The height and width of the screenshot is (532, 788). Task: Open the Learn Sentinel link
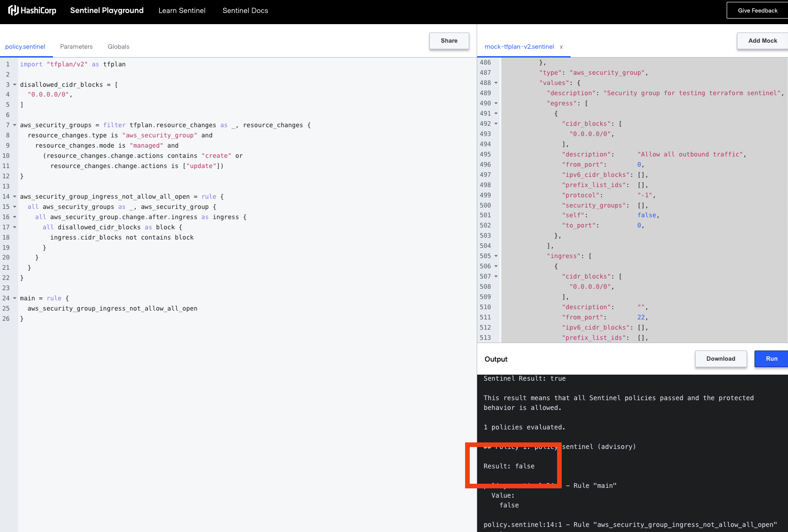point(182,10)
